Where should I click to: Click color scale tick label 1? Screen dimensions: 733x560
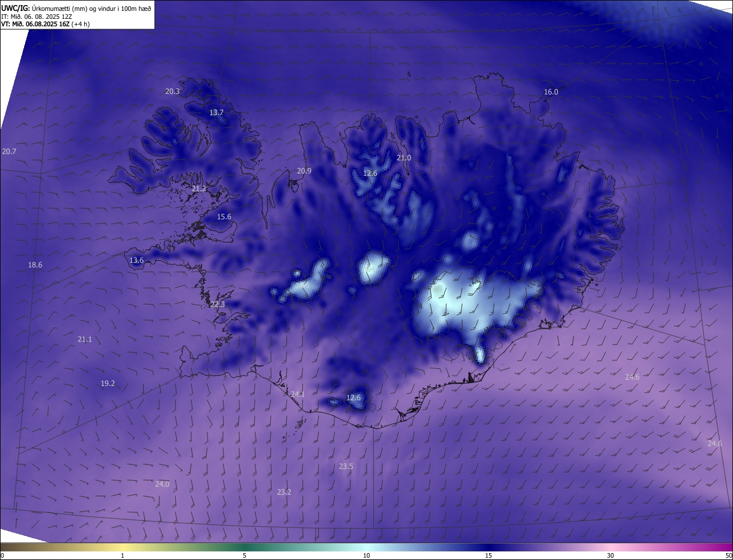click(123, 555)
